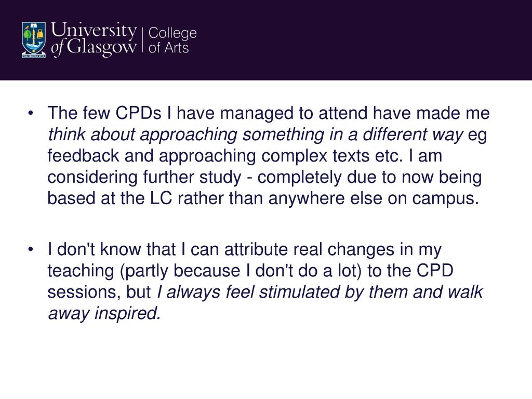The height and width of the screenshot is (399, 532).
Task: Click 'CPD' at end of second bullet line
Action: click(x=435, y=271)
